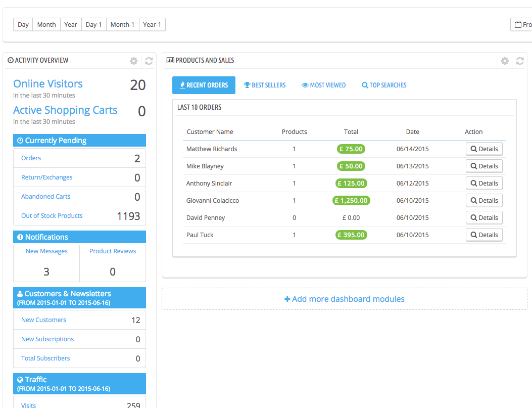Select the Year date range
The image size is (532, 408).
coord(71,24)
